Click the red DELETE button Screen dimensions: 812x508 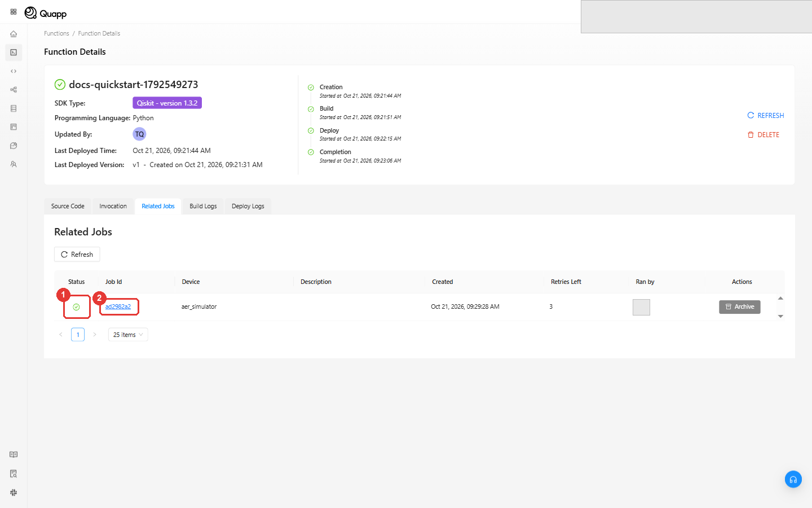click(x=764, y=135)
